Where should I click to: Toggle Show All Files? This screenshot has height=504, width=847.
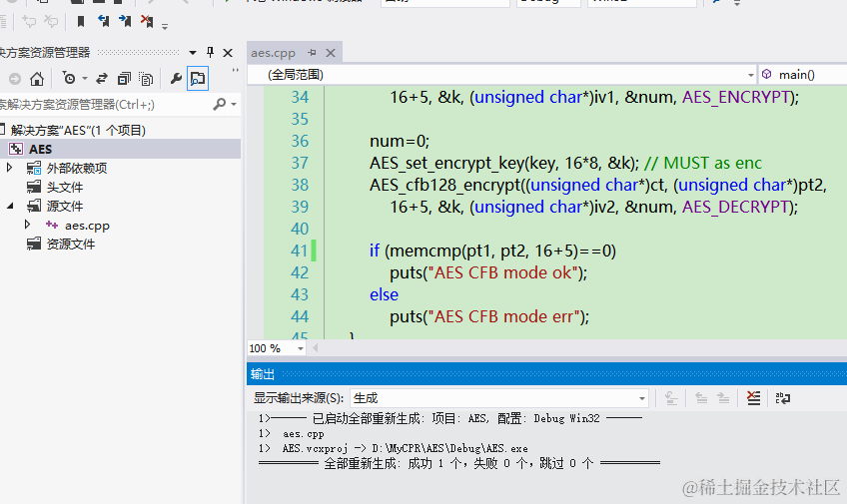click(x=146, y=79)
